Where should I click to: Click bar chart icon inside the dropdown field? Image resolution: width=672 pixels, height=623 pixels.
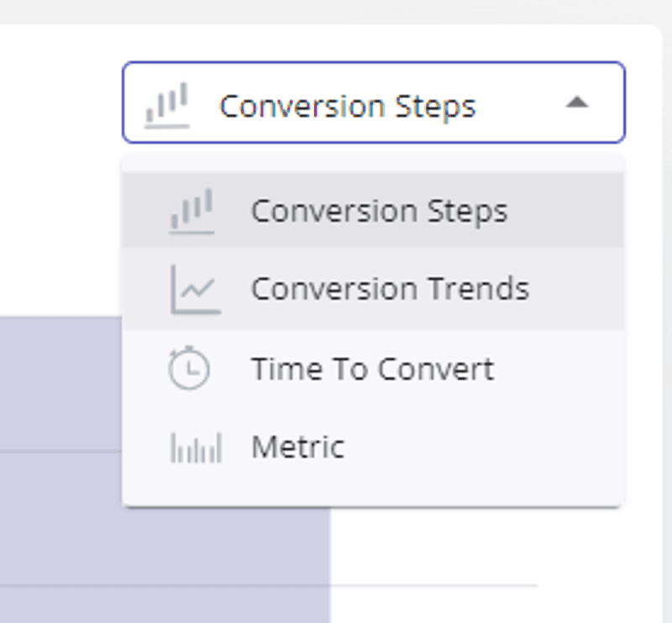[166, 106]
